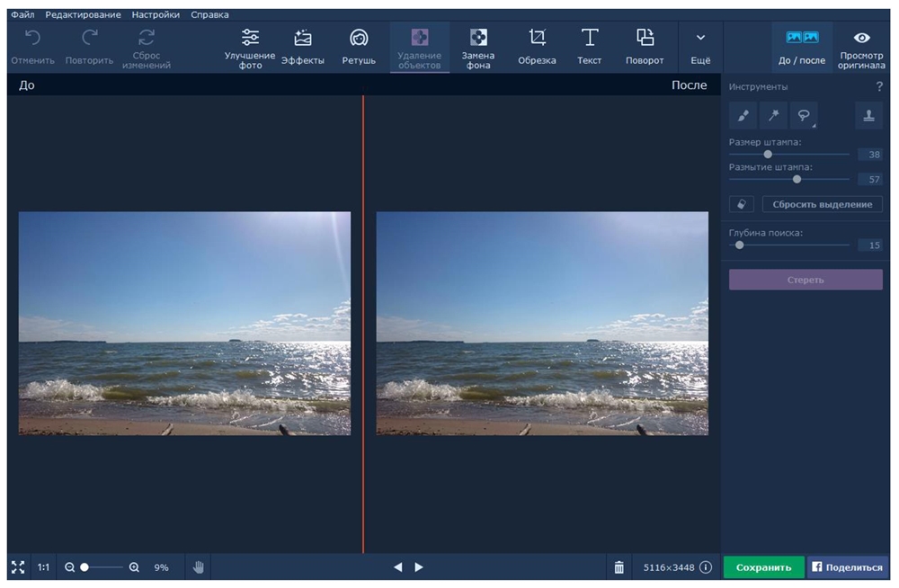Click the До photo preview
Screen dimensions: 899x588
[x=184, y=324]
